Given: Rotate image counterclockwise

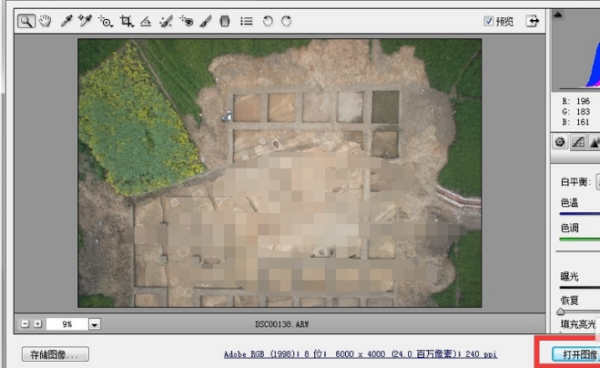Looking at the screenshot, I should pos(268,21).
